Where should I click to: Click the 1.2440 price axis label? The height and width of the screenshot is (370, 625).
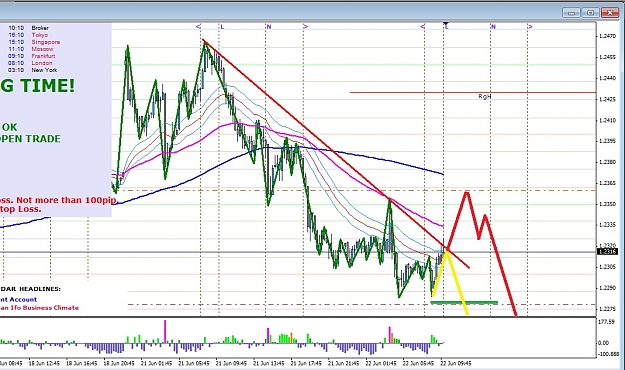[x=607, y=78]
